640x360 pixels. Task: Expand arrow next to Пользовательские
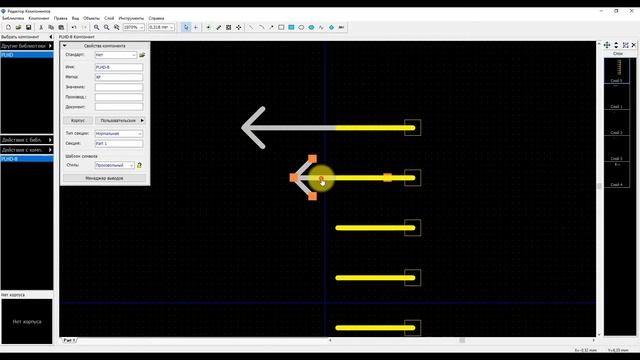tap(142, 120)
